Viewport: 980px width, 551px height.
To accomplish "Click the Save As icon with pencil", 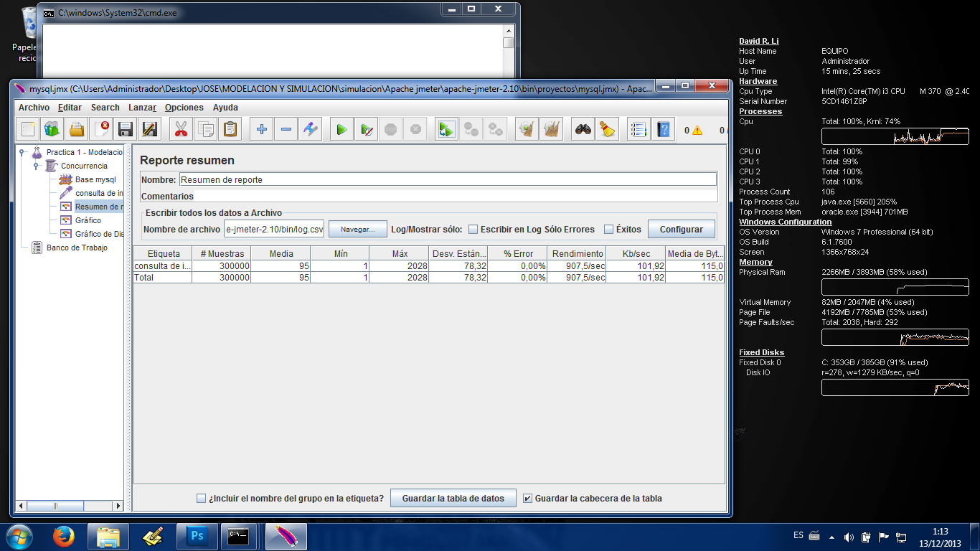I will coord(149,130).
